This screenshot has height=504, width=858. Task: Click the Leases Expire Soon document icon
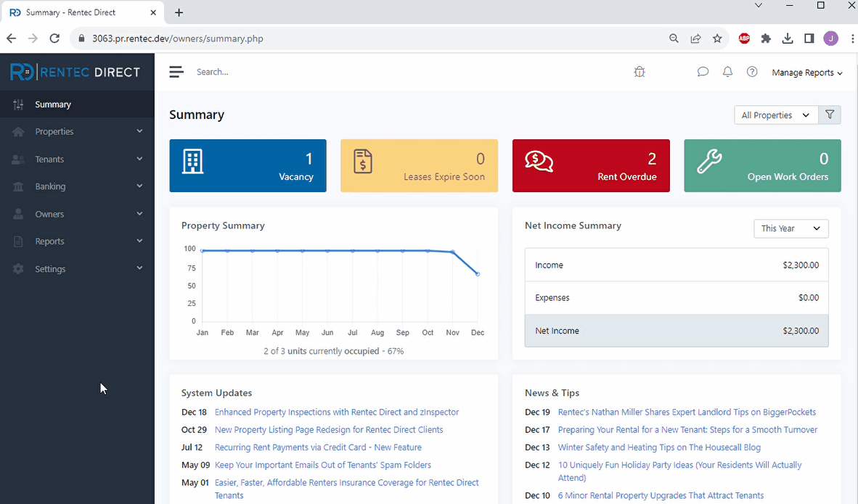362,161
